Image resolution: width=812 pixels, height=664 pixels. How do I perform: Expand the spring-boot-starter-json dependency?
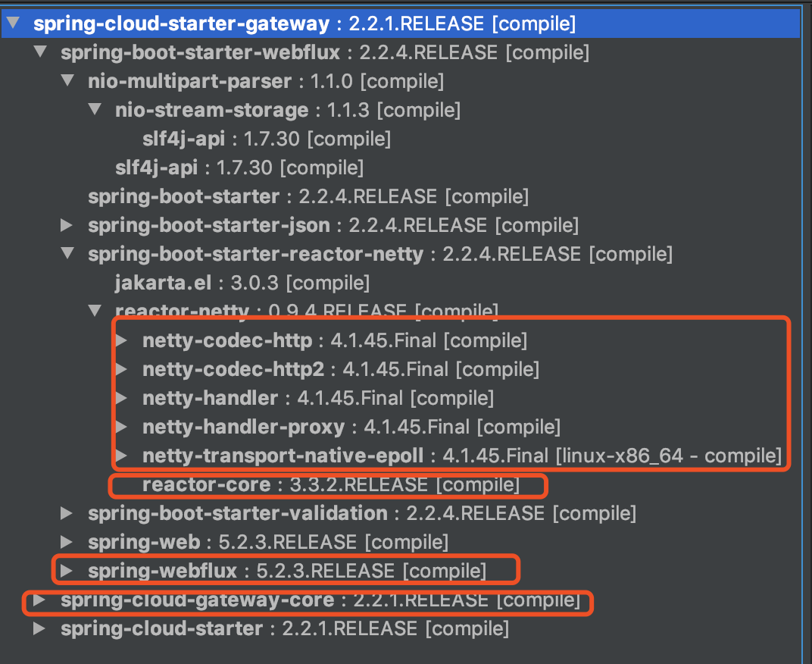[x=67, y=225]
